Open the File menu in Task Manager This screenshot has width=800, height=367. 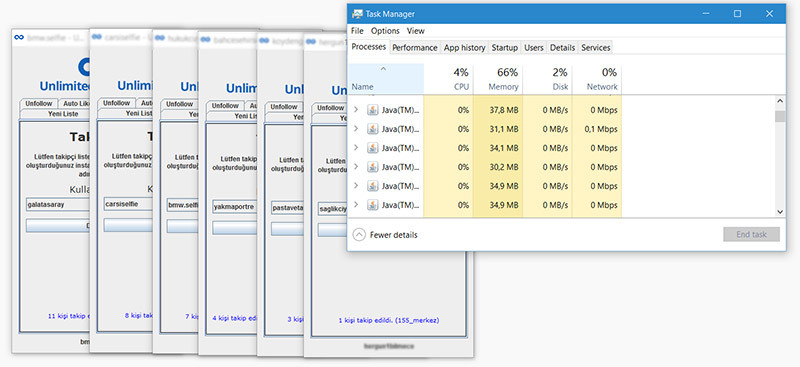coord(357,31)
